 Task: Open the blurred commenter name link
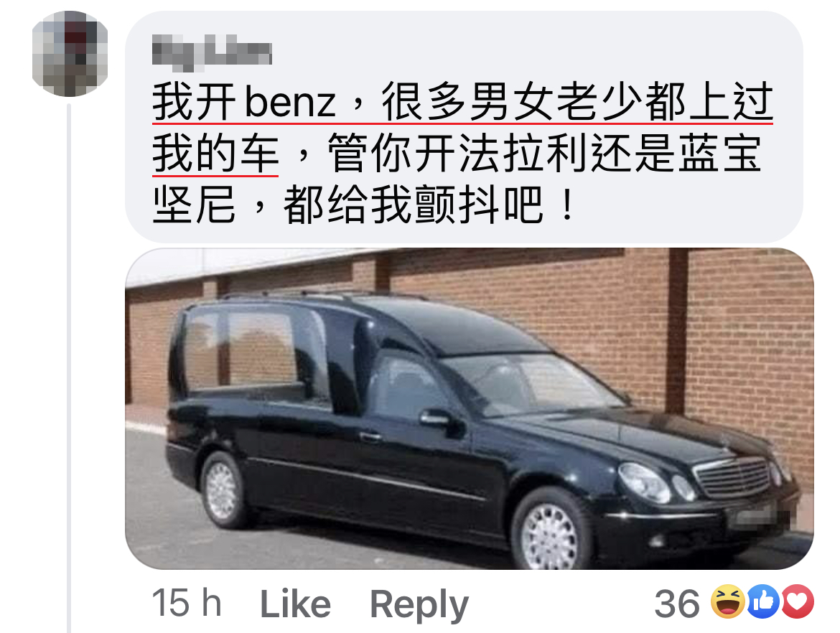212,52
